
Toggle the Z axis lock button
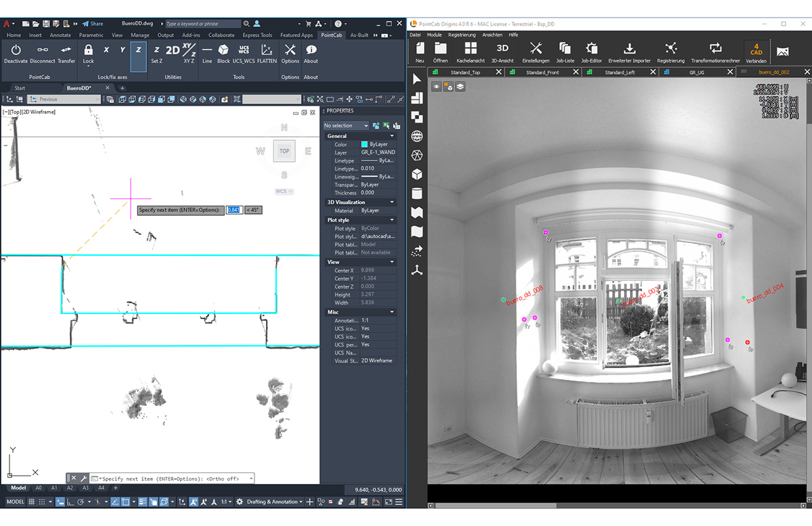point(138,56)
